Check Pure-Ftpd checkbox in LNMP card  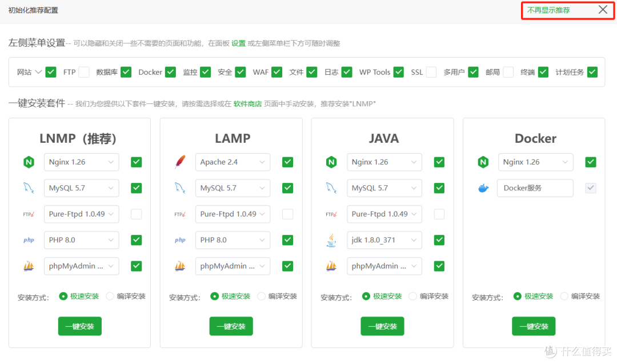point(136,214)
